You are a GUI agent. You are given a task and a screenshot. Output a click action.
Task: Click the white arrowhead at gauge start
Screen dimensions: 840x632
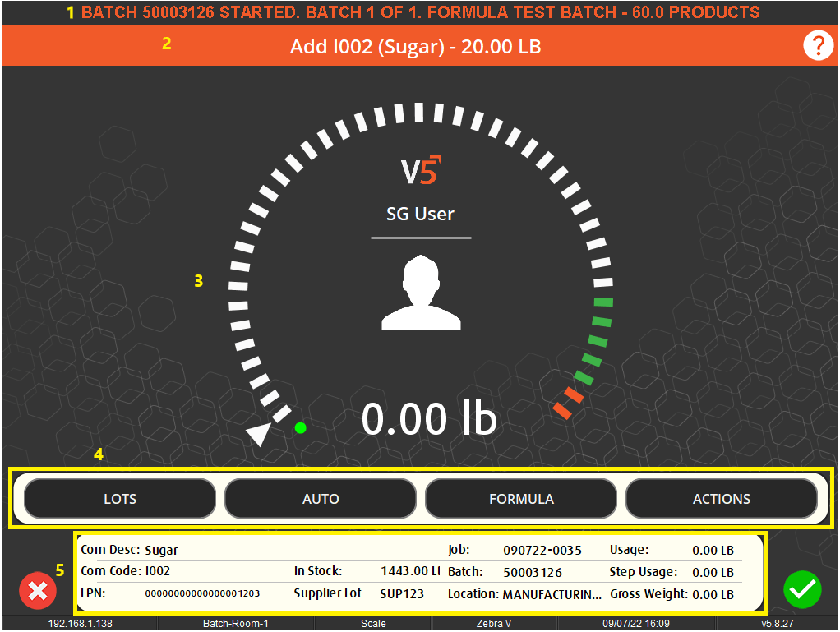[260, 434]
